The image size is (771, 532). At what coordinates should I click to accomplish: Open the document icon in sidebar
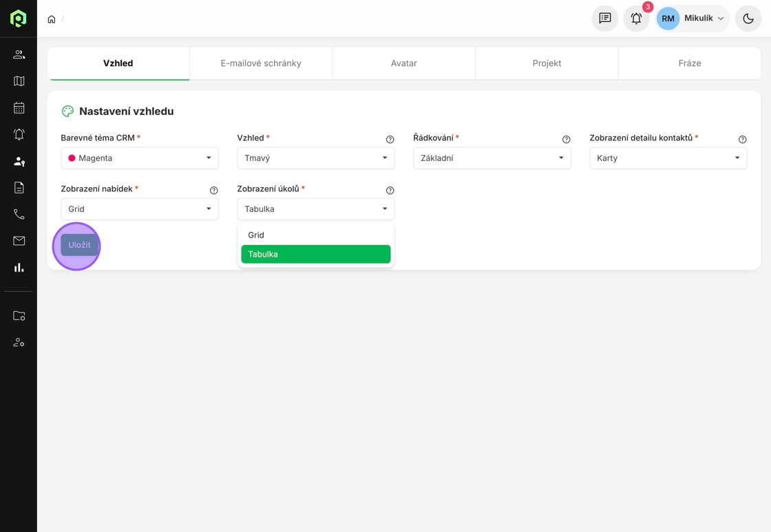[19, 188]
